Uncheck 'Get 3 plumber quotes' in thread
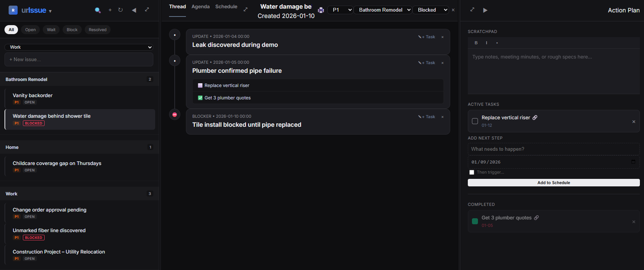 click(x=200, y=98)
